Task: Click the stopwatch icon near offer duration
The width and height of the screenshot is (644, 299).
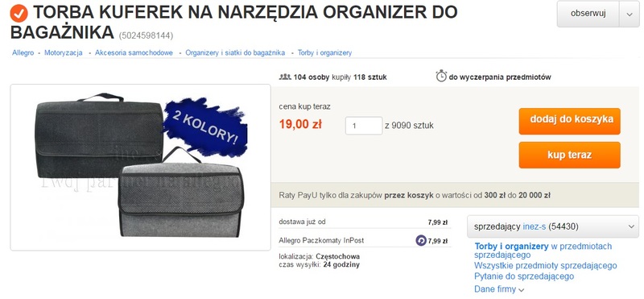Action: [441, 76]
